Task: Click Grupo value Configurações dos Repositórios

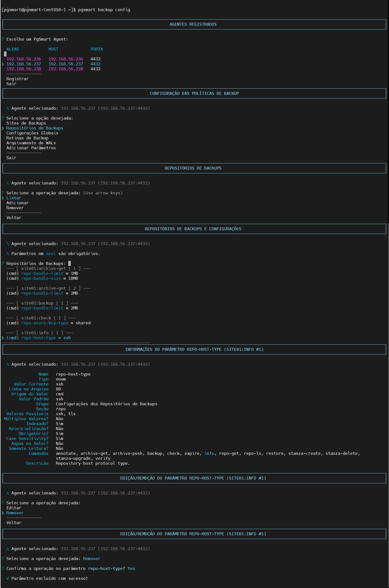Action: pos(106,404)
